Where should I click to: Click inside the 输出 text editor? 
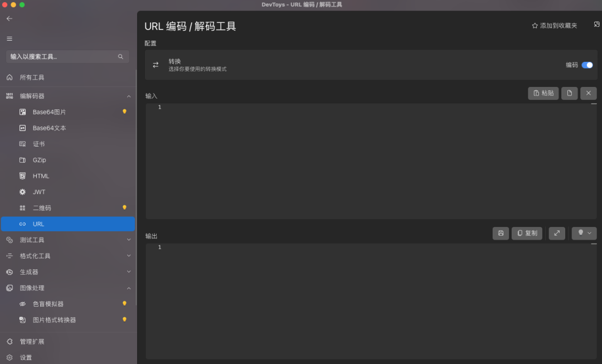pyautogui.click(x=371, y=301)
